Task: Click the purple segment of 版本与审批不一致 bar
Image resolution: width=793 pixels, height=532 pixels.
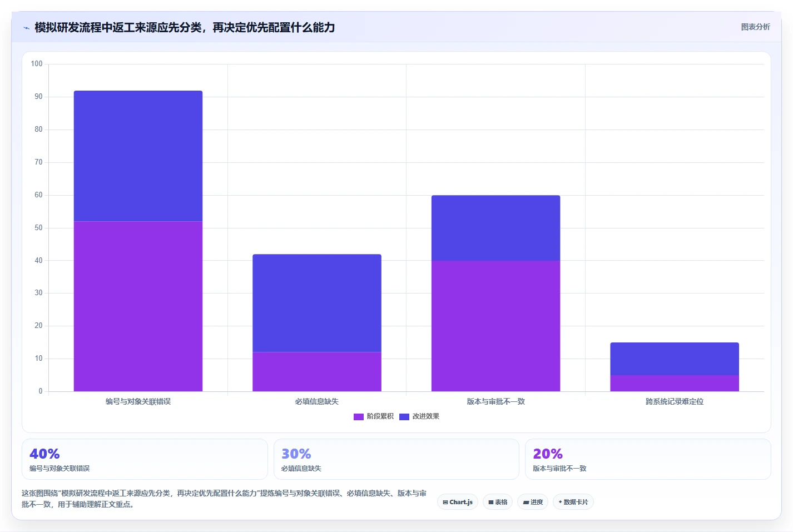Action: (495, 326)
